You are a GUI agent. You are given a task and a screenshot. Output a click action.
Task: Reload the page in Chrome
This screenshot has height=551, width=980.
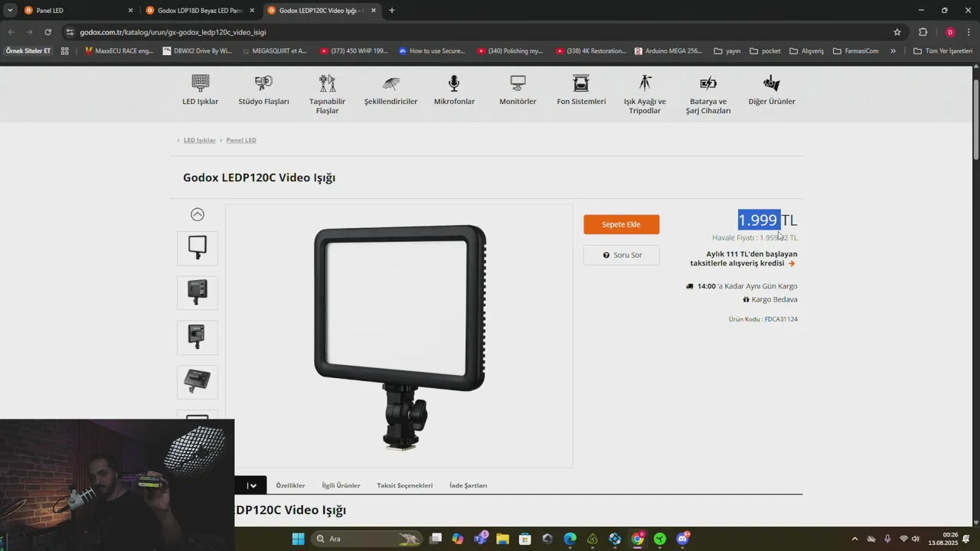47,32
